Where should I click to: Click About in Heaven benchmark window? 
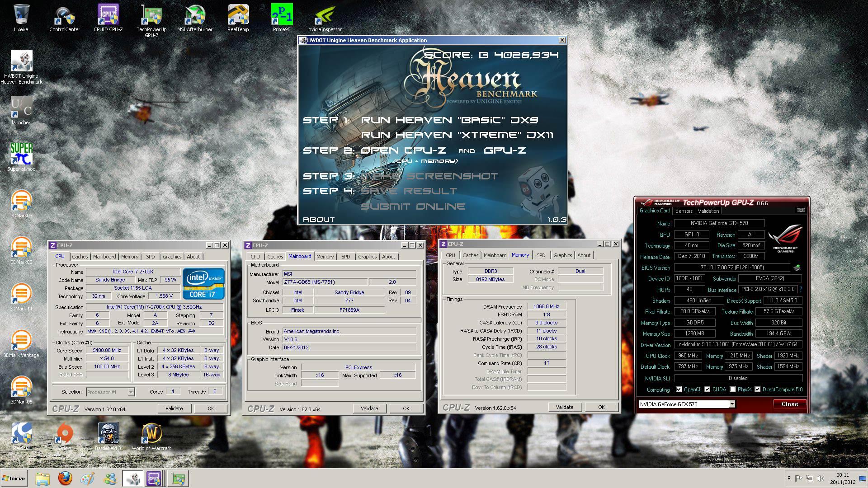(x=319, y=220)
